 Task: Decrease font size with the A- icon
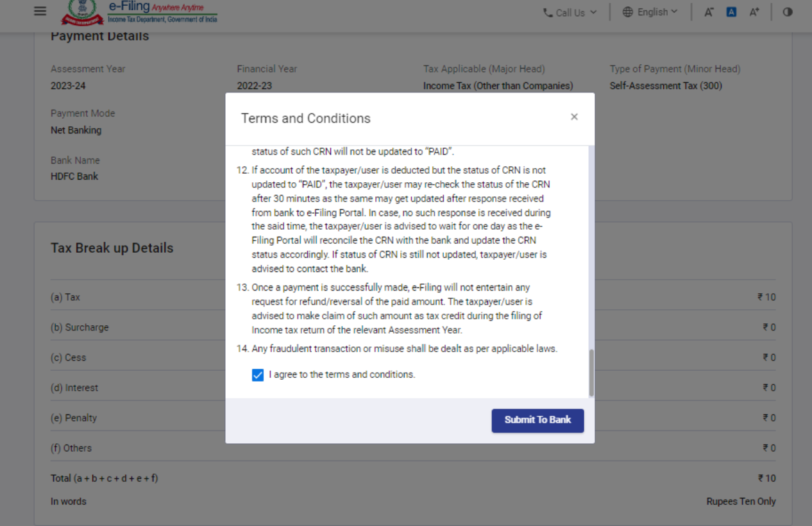point(709,12)
